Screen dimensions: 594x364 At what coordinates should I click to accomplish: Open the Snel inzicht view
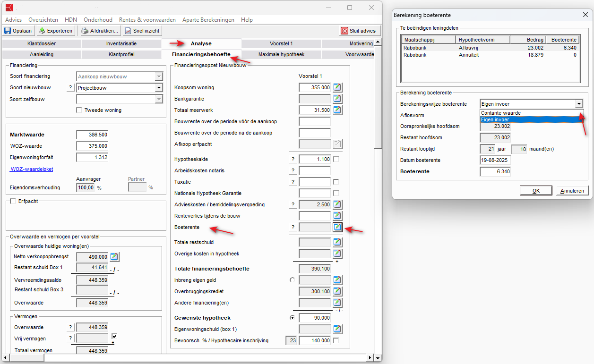(x=143, y=31)
